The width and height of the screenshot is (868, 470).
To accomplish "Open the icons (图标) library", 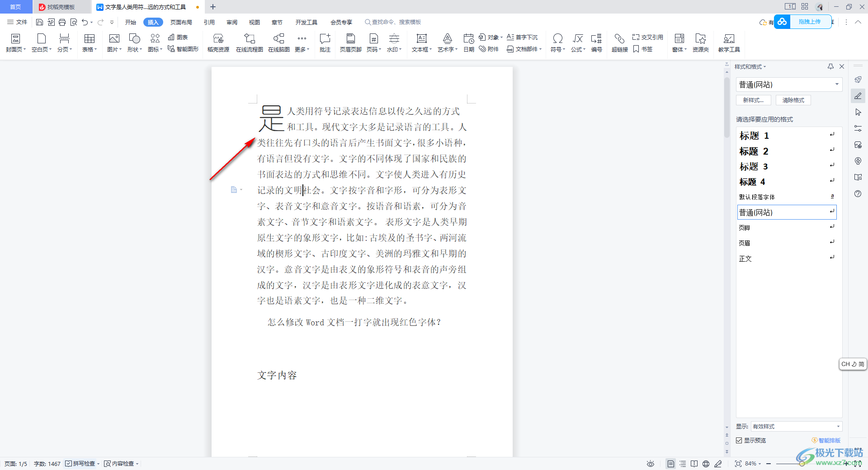I will pos(155,43).
